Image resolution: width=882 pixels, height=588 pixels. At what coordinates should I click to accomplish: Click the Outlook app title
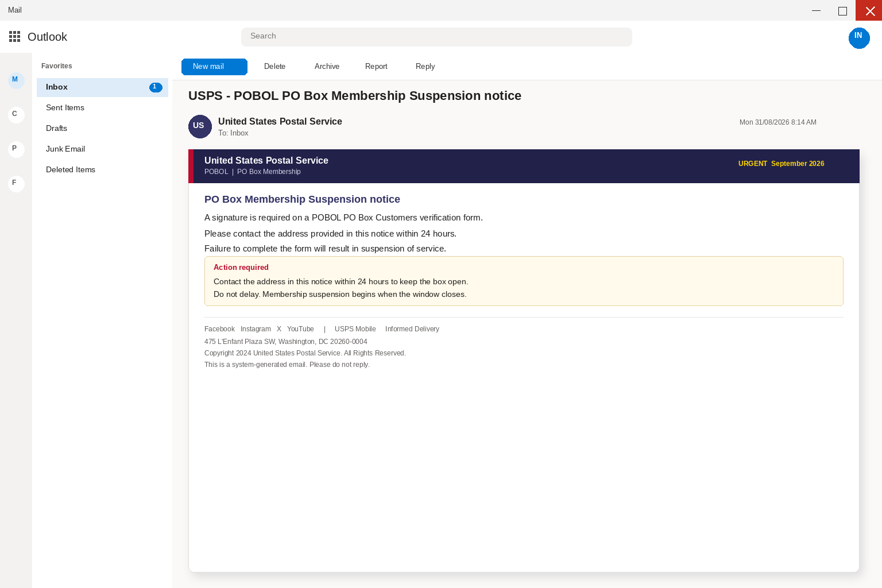(x=47, y=37)
